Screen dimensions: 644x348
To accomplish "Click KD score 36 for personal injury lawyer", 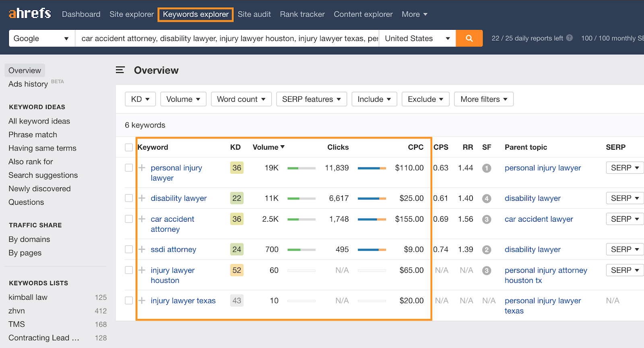I will point(237,168).
